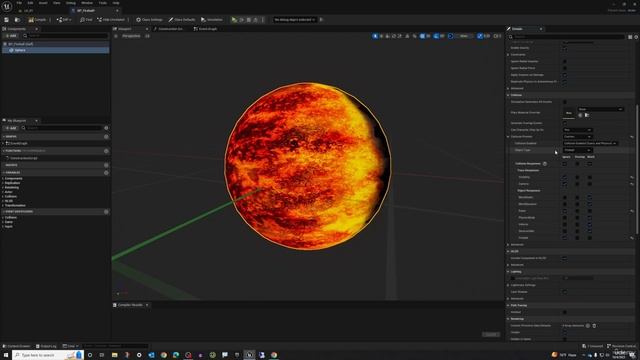Open Phys Material Override asset dropdown
640x360 pixels.
pyautogui.click(x=600, y=109)
